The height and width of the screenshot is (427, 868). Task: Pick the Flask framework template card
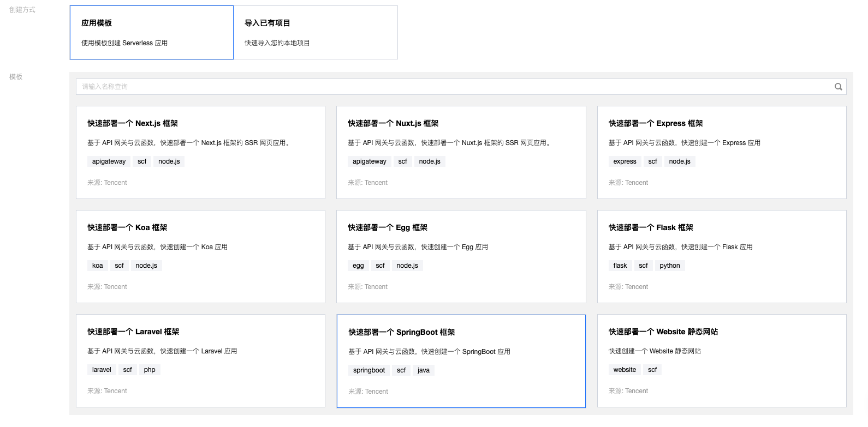(721, 256)
